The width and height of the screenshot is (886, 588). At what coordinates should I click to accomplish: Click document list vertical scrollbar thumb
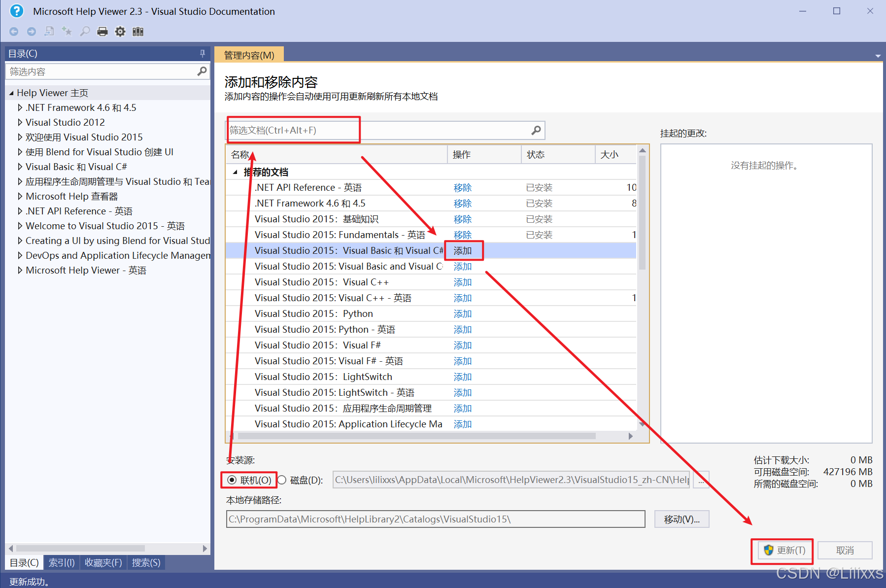(642, 213)
